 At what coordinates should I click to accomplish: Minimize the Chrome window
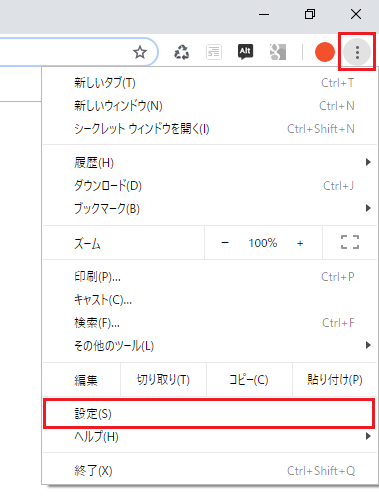264,14
